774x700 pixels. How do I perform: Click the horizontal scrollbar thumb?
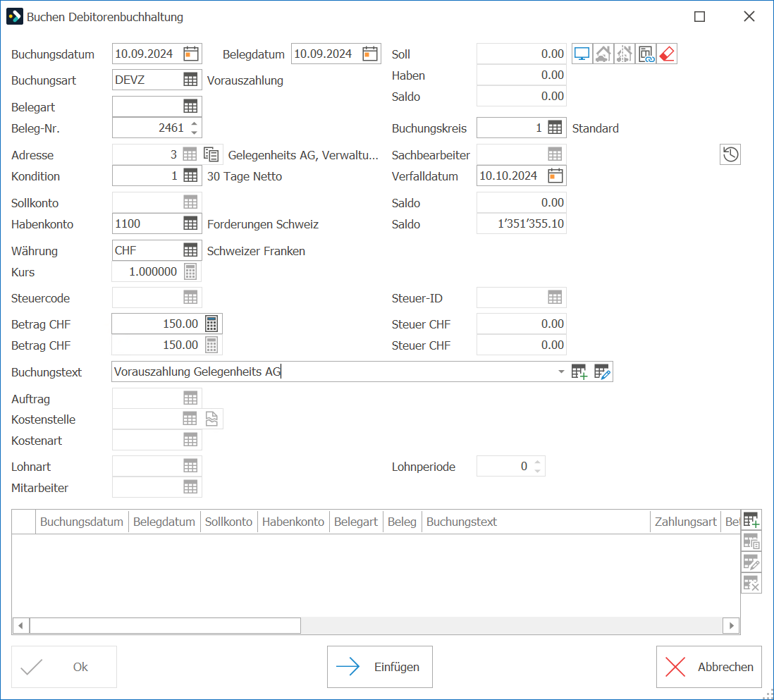[166, 625]
